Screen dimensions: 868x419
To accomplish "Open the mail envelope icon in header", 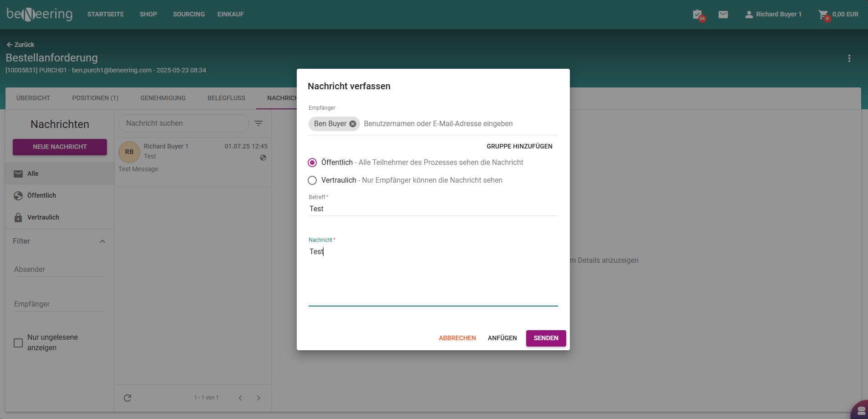I will pos(723,15).
